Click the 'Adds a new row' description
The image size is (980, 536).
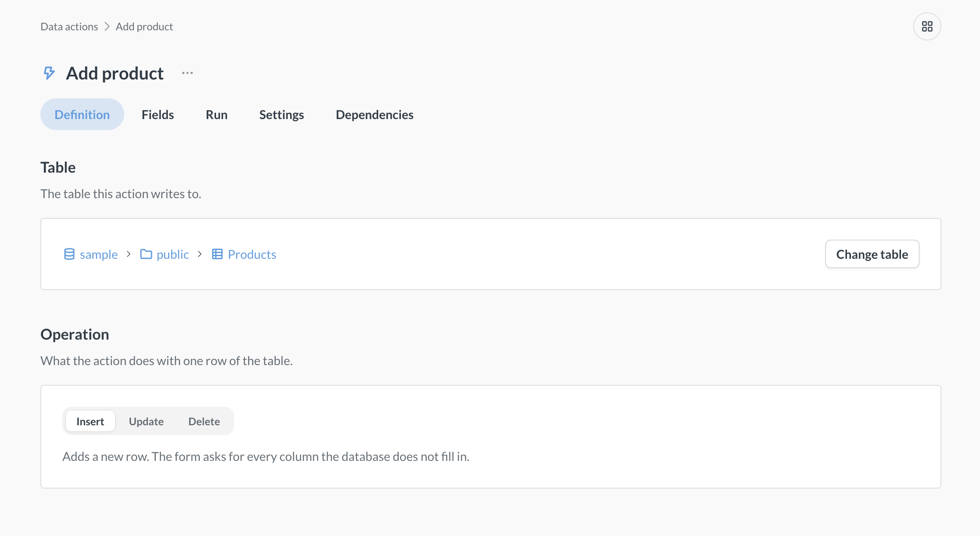point(266,456)
